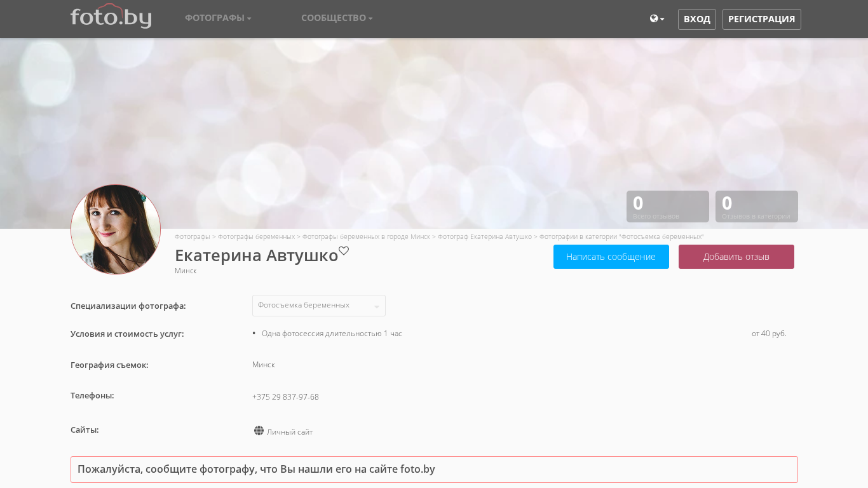Open Фотографы беременных в городе Минск breadcrumb
This screenshot has height=488, width=868.
click(366, 236)
